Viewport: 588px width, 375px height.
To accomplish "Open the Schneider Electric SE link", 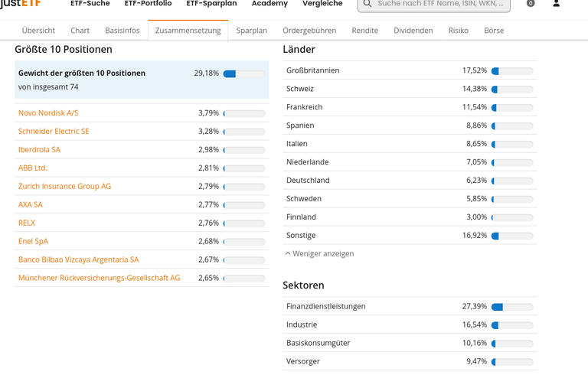I will click(54, 132).
